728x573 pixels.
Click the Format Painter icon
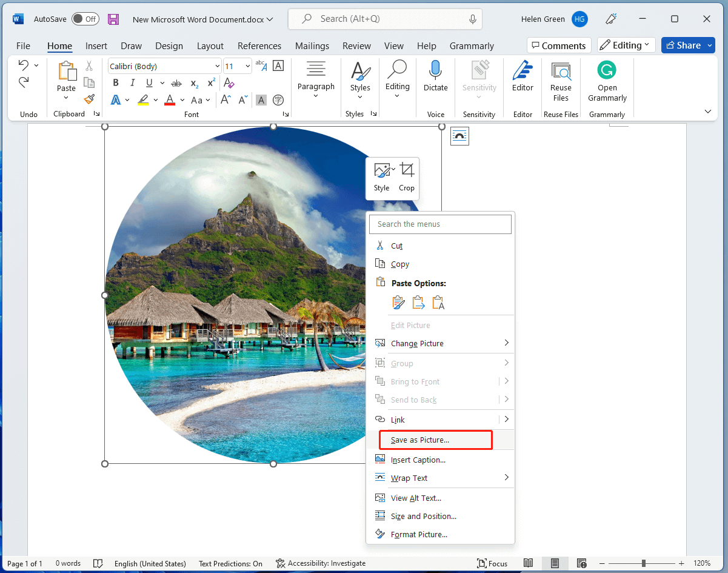pos(88,99)
